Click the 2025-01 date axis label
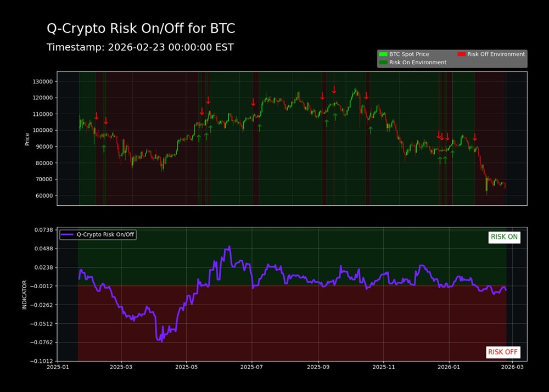Image resolution: width=549 pixels, height=392 pixels. [58, 367]
